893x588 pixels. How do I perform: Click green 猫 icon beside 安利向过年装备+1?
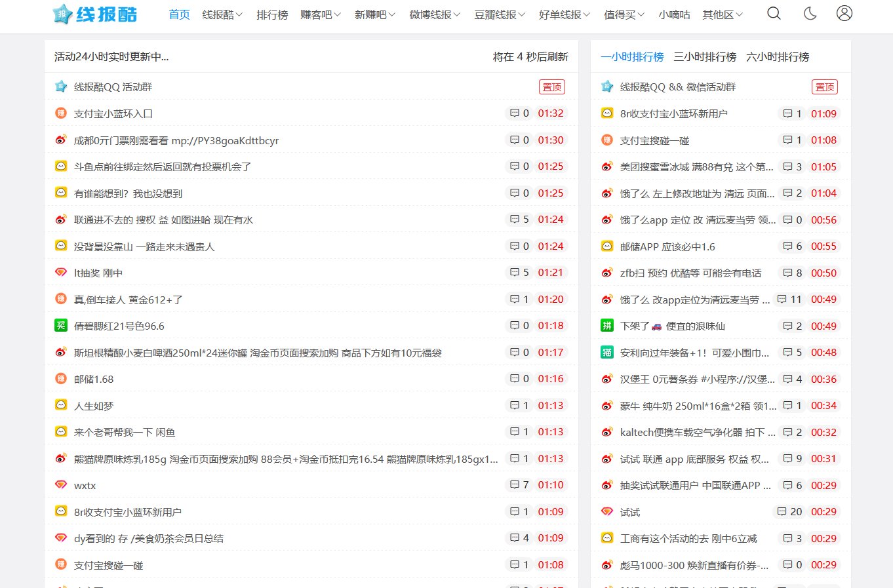click(x=607, y=353)
